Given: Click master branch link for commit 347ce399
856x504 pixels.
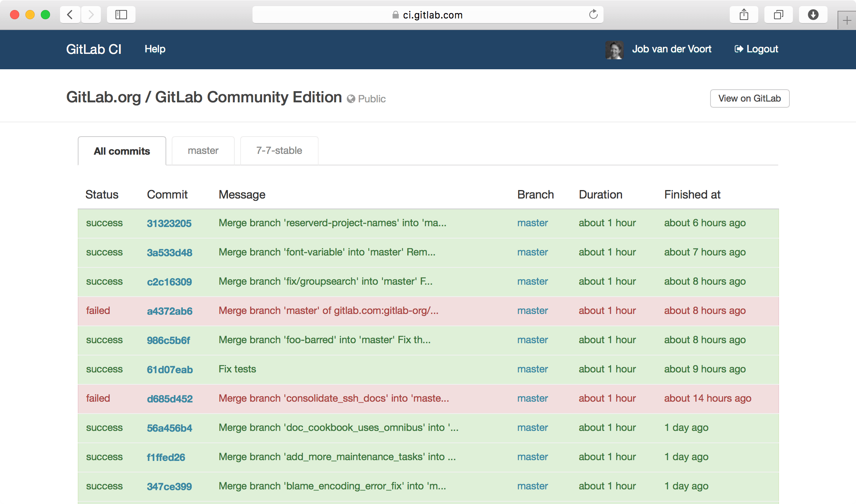Looking at the screenshot, I should click(x=532, y=486).
